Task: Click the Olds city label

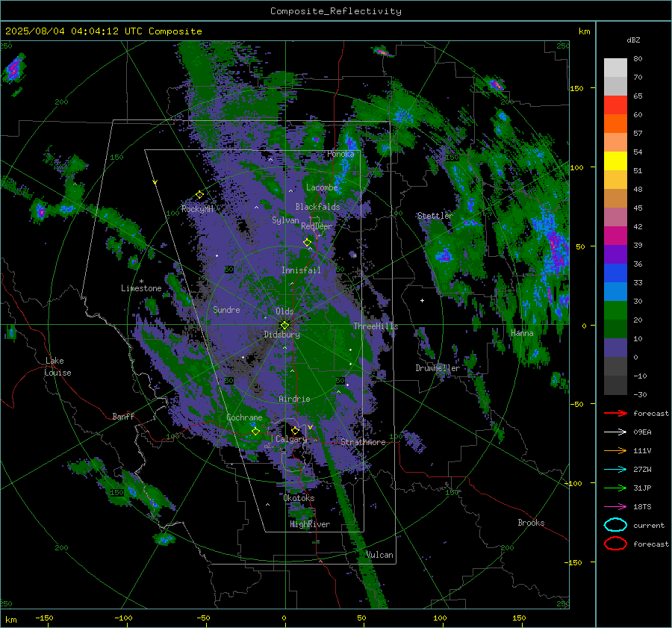Action: (284, 311)
